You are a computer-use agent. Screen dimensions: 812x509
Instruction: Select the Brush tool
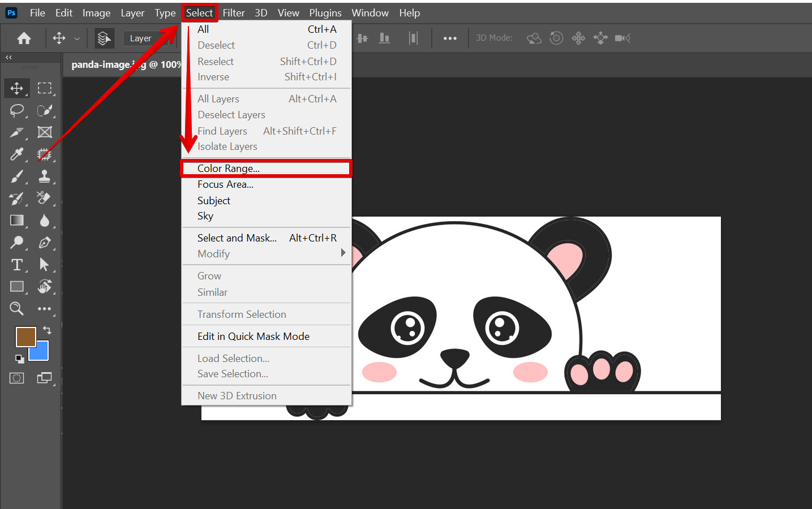pyautogui.click(x=17, y=176)
